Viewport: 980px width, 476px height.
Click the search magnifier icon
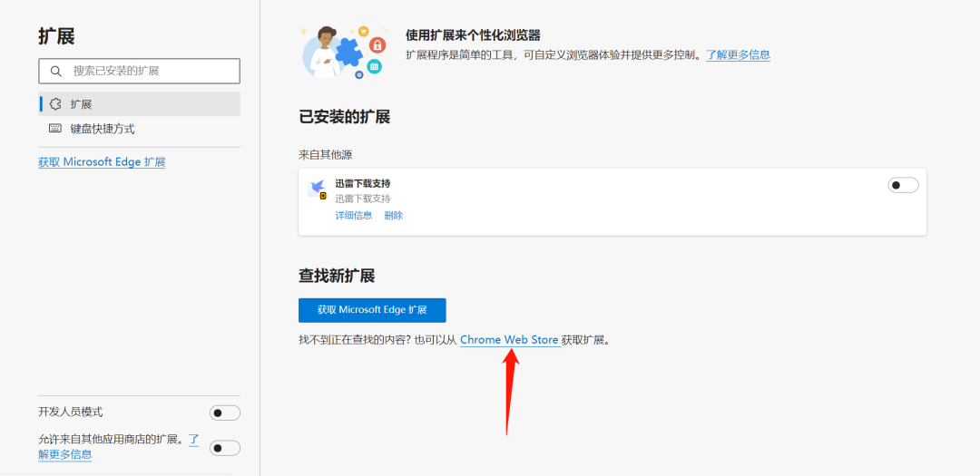(x=56, y=72)
